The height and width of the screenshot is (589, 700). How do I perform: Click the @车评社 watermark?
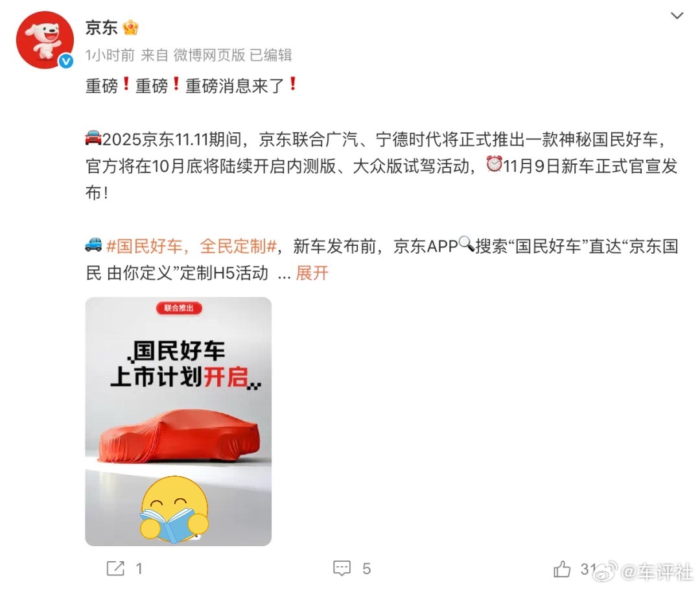point(644,572)
